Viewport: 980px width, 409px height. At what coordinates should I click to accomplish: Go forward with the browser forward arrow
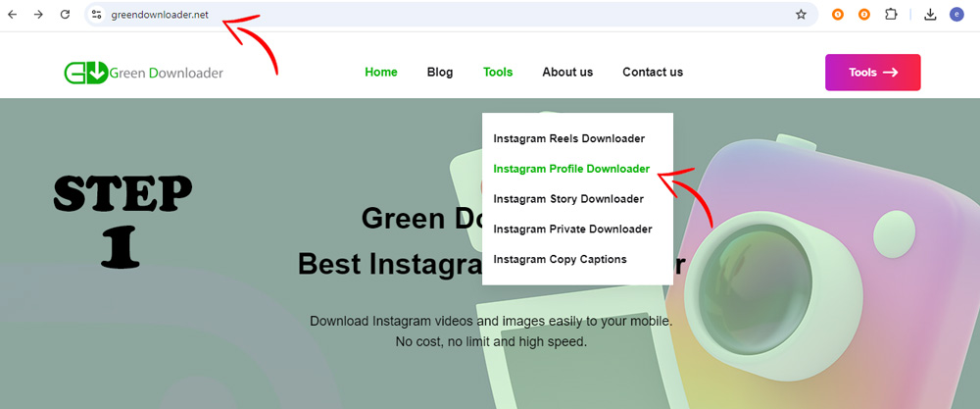coord(39,15)
